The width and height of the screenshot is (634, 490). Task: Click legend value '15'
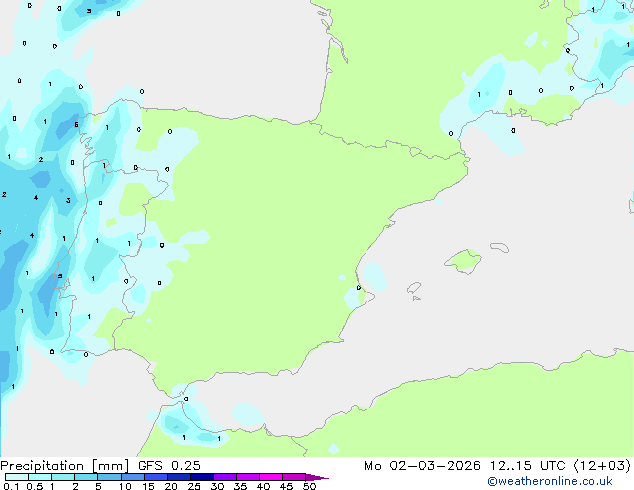[x=148, y=486]
